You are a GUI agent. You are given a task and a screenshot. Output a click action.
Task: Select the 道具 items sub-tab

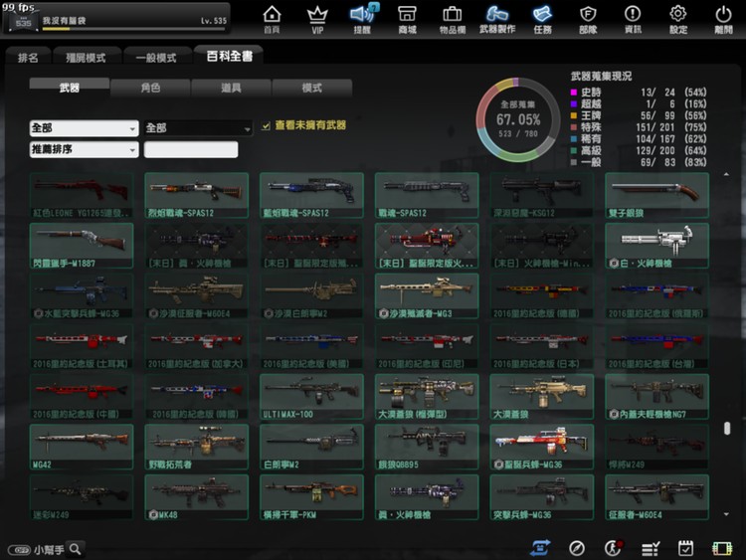click(x=231, y=88)
